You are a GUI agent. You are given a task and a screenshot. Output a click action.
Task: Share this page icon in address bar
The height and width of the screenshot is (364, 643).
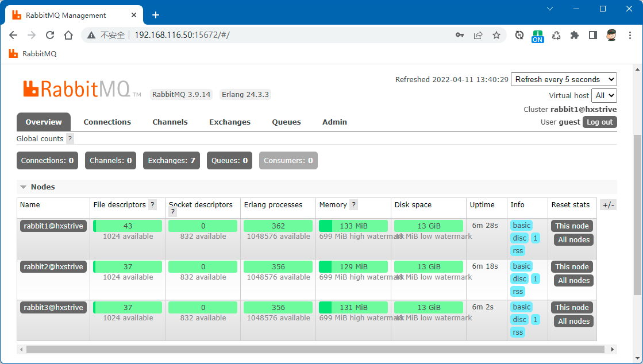(x=478, y=35)
